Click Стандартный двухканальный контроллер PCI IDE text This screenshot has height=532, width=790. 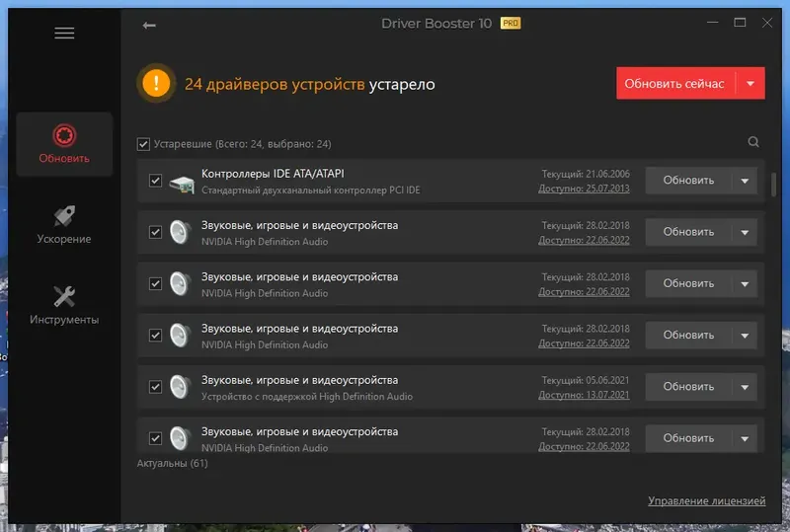pos(311,190)
